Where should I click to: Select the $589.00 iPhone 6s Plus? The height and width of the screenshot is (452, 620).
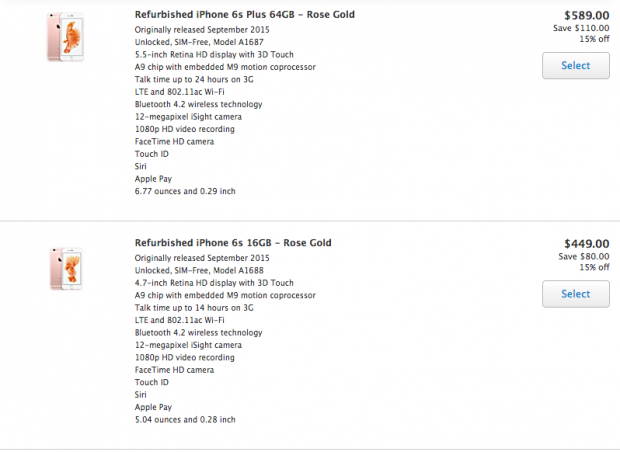(x=575, y=66)
